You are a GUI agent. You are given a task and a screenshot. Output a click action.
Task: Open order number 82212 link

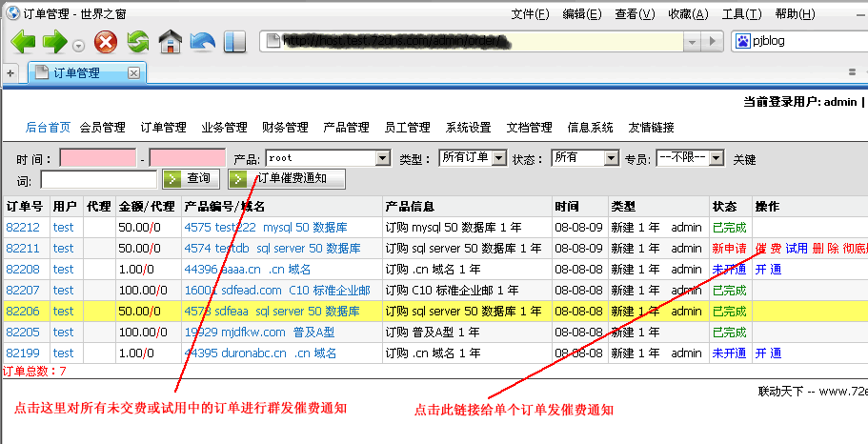[x=23, y=227]
